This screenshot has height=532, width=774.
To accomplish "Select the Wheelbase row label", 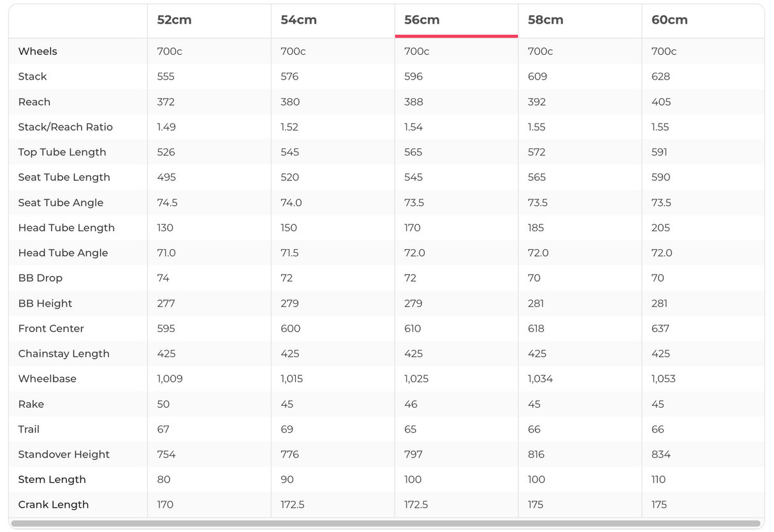I will [47, 378].
